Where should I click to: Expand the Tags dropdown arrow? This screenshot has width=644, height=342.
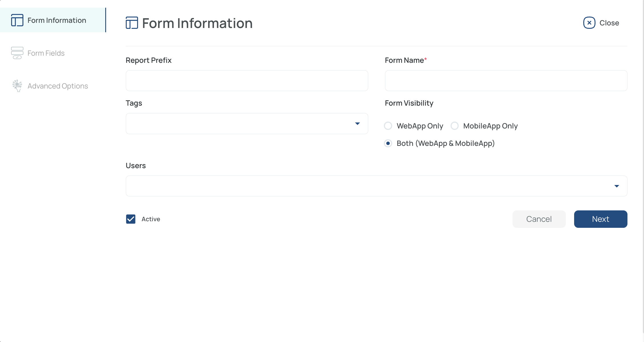(357, 124)
